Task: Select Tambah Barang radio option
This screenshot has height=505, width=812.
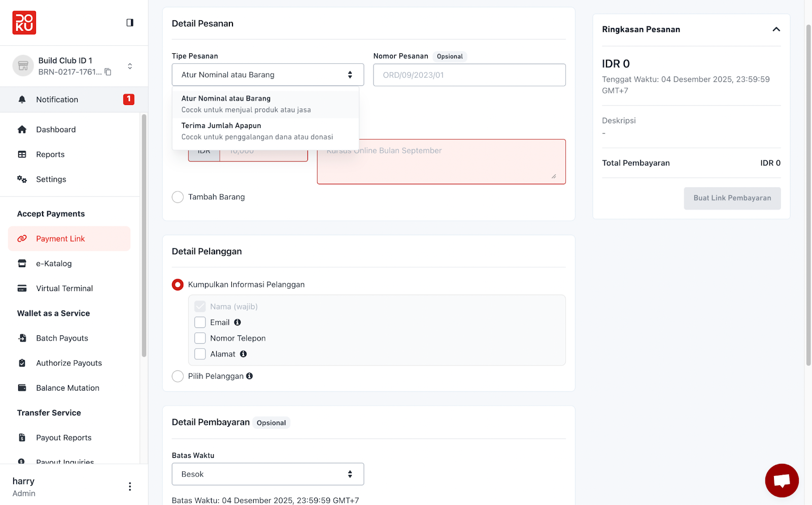Action: point(178,197)
